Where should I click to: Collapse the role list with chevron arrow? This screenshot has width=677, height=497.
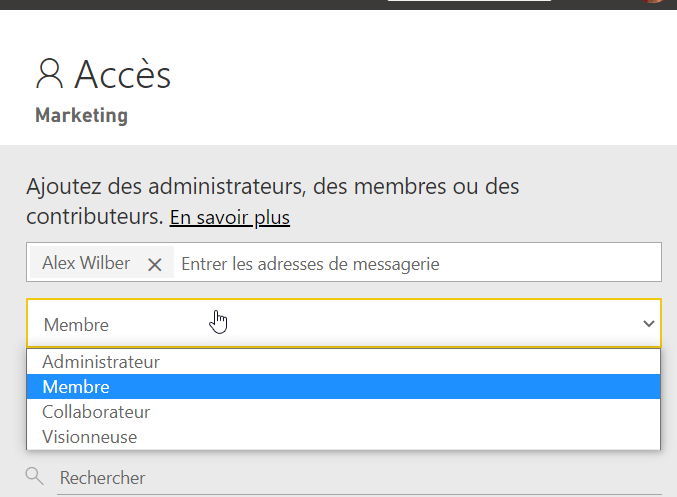click(x=649, y=324)
